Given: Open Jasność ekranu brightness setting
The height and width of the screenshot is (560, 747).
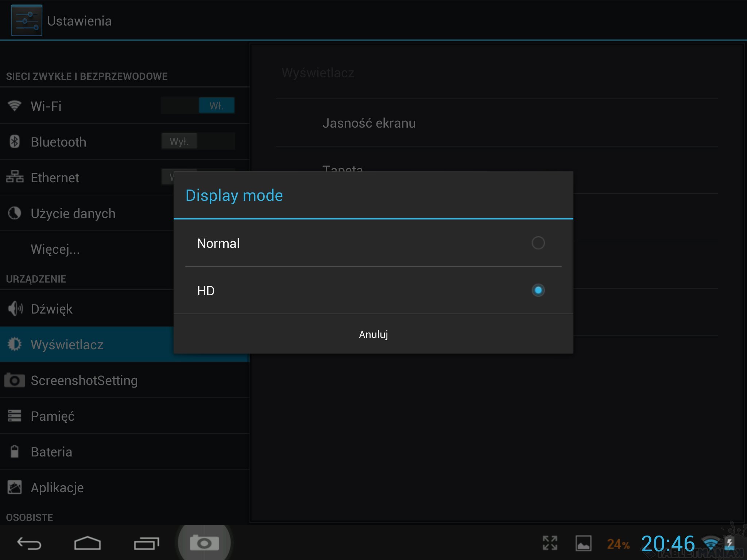Looking at the screenshot, I should click(x=369, y=123).
